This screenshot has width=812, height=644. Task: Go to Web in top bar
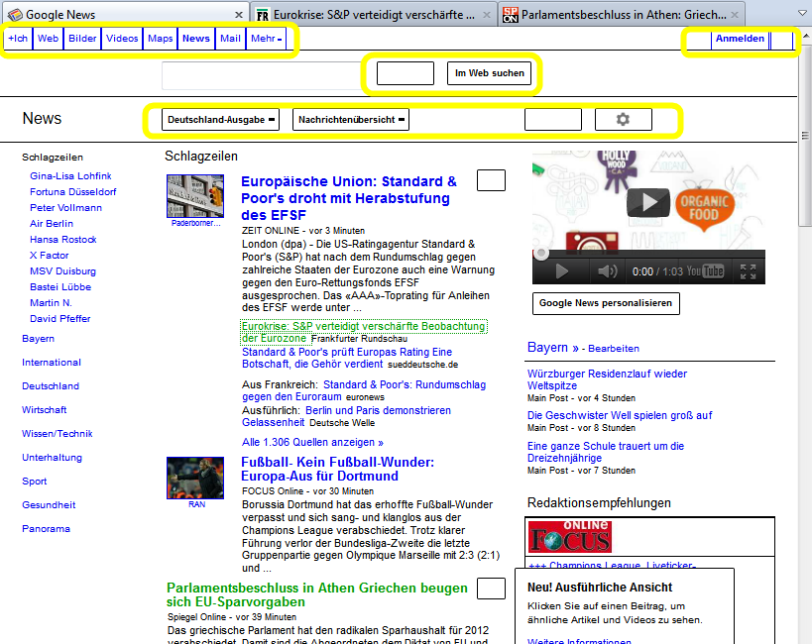click(48, 39)
